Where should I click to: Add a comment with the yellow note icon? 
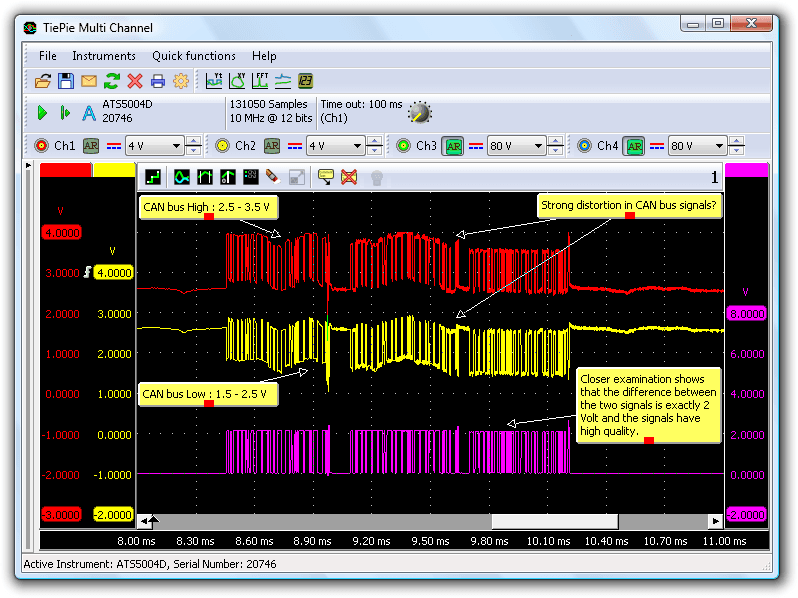[326, 177]
